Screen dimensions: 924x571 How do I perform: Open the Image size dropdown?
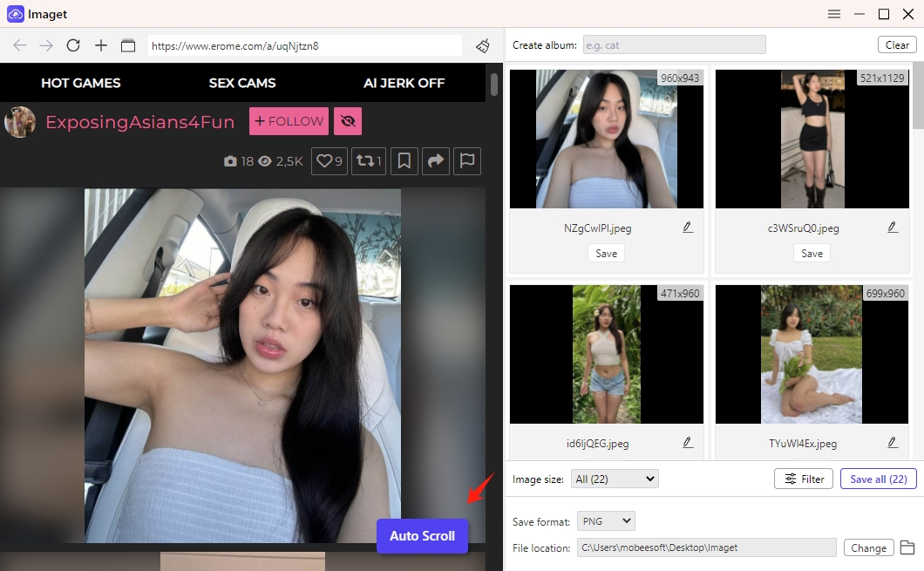click(x=615, y=479)
